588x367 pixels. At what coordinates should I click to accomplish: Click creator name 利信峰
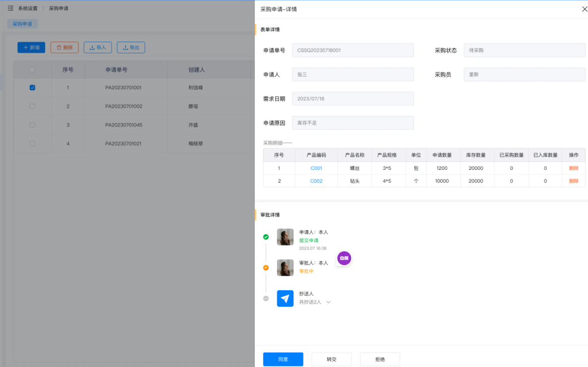tap(195, 88)
